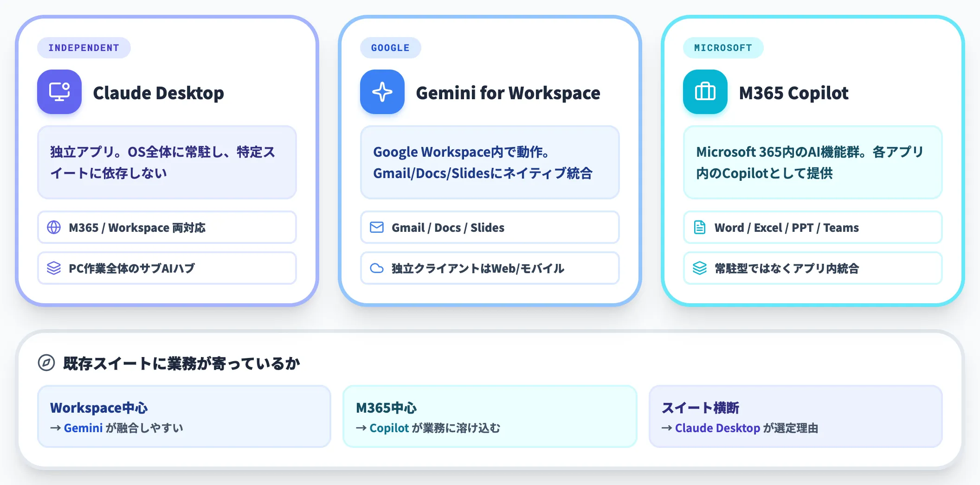Screen dimensions: 980x485
Task: Click the Gmail / Docs / Slides label
Action: 448,228
